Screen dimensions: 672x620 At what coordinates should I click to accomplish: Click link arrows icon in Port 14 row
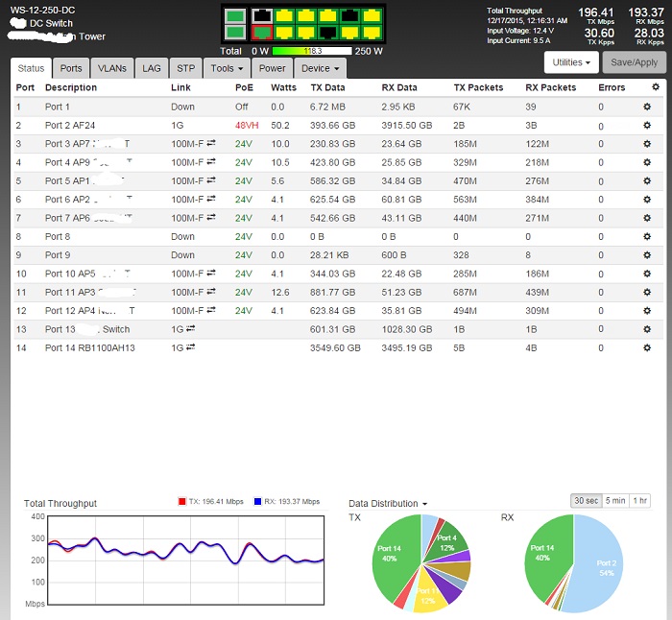point(190,347)
